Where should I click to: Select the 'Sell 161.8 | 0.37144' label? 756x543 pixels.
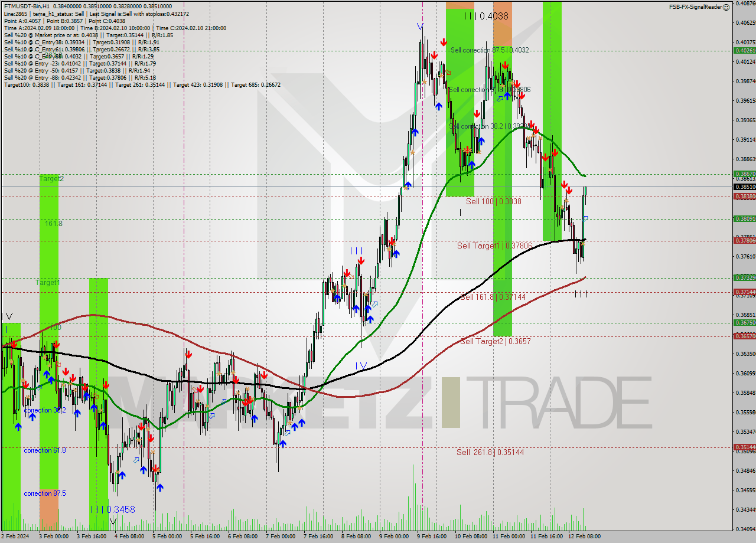point(493,297)
